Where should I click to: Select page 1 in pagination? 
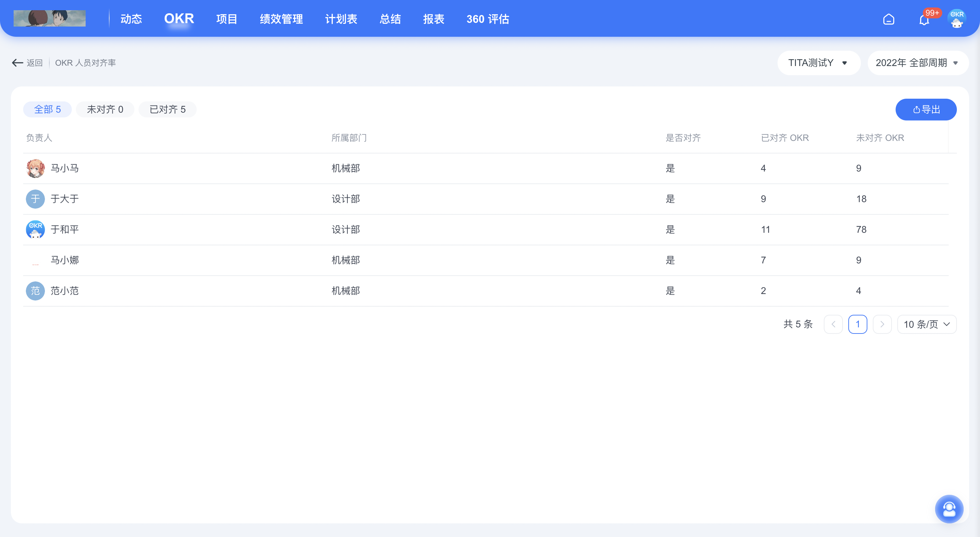857,324
